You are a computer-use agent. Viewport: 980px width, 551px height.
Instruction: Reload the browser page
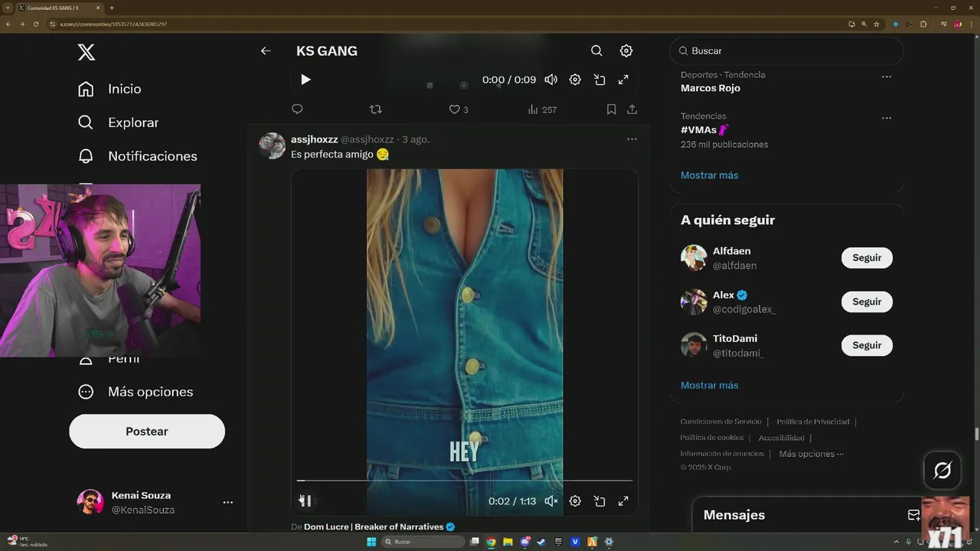tap(35, 24)
